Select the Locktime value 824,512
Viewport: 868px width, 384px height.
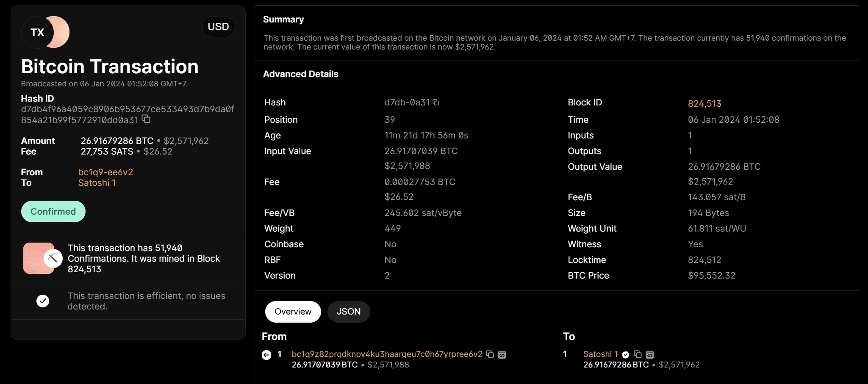tap(704, 260)
